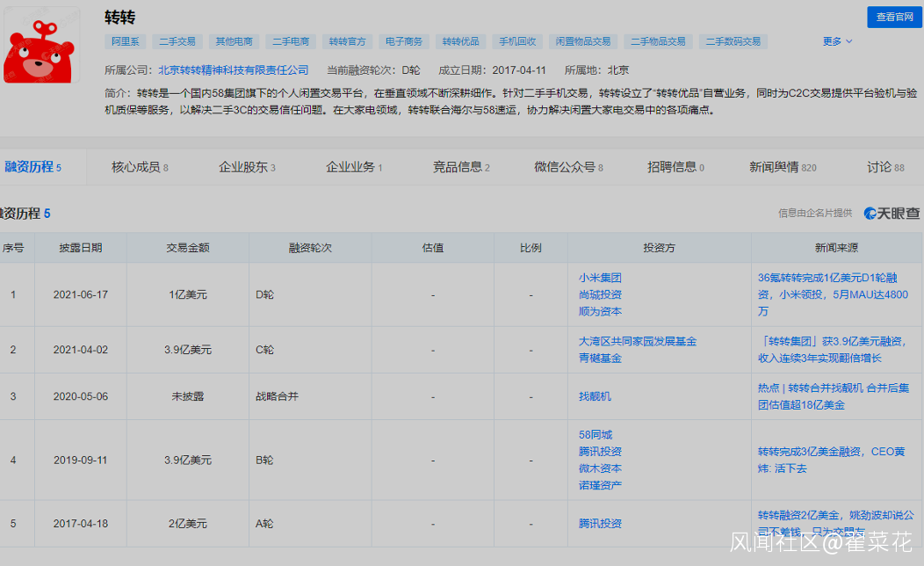Image resolution: width=924 pixels, height=566 pixels.
Task: Click date cell 2021-04-02
Action: click(81, 350)
